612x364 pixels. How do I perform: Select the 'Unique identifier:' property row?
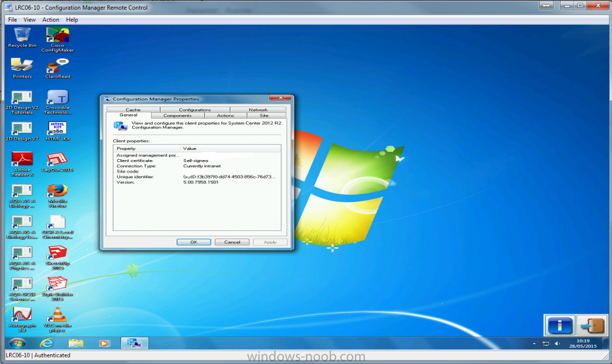197,177
